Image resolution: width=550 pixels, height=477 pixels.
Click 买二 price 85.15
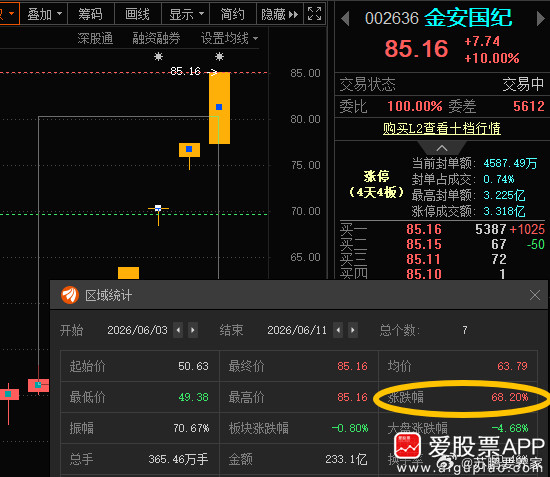pyautogui.click(x=424, y=244)
